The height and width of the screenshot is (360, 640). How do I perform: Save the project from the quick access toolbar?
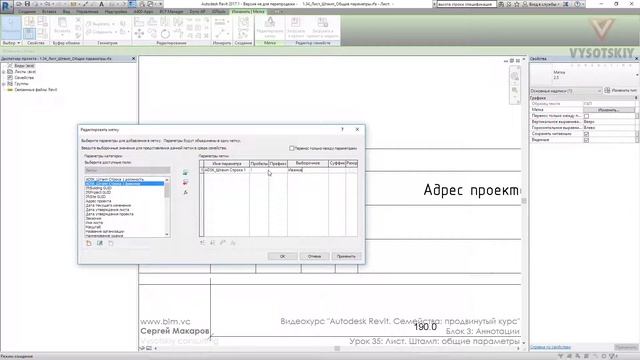(28, 4)
